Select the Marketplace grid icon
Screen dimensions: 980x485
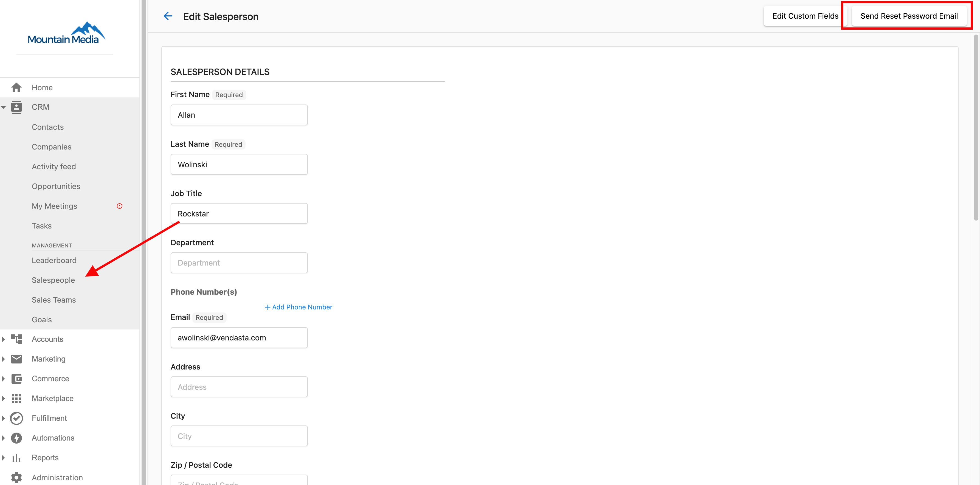[17, 398]
